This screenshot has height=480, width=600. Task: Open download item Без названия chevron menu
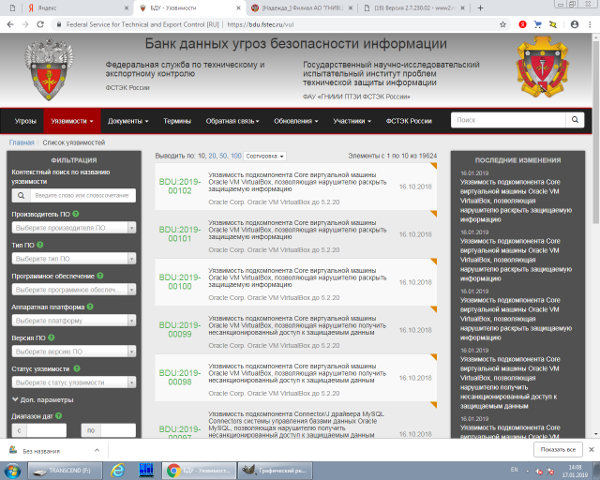97,450
